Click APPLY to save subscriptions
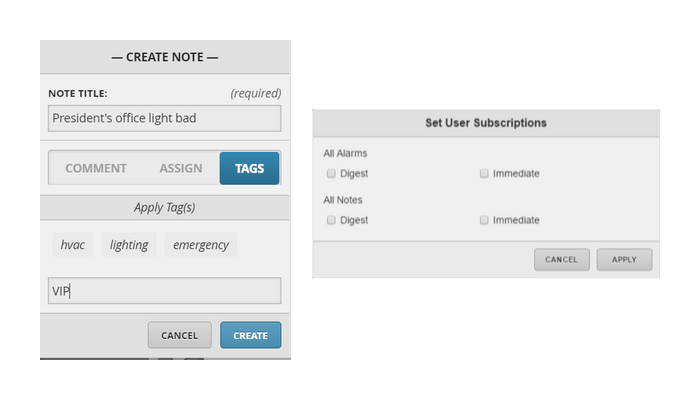The height and width of the screenshot is (400, 700). [624, 259]
